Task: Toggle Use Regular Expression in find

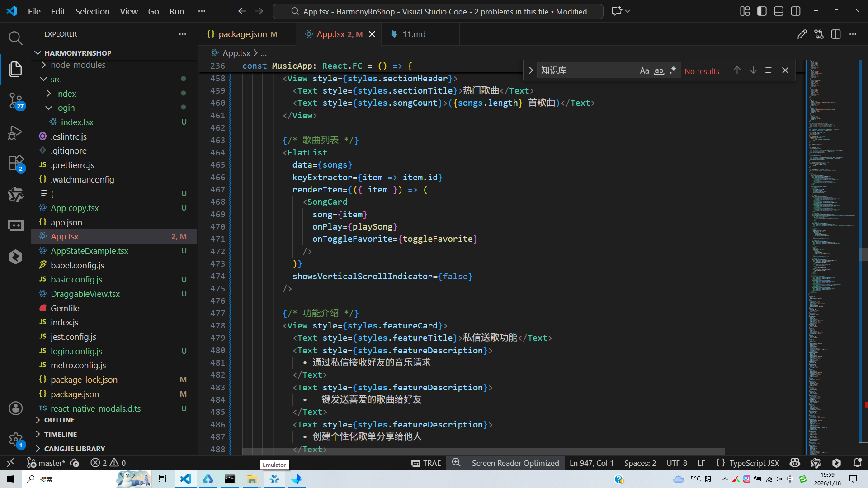Action: pyautogui.click(x=673, y=70)
